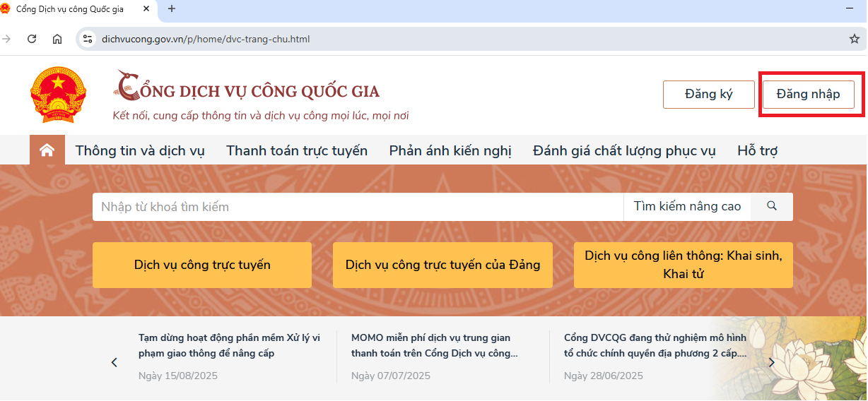Show previous news with left arrow
This screenshot has width=868, height=401.
[115, 362]
